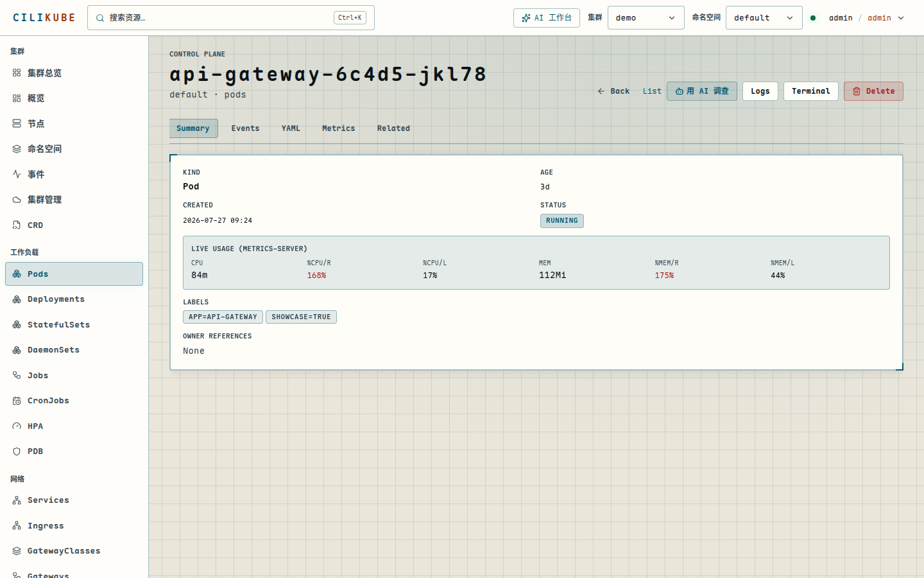
Task: Click the SHOWCASE=TRUE label chip
Action: coord(301,317)
